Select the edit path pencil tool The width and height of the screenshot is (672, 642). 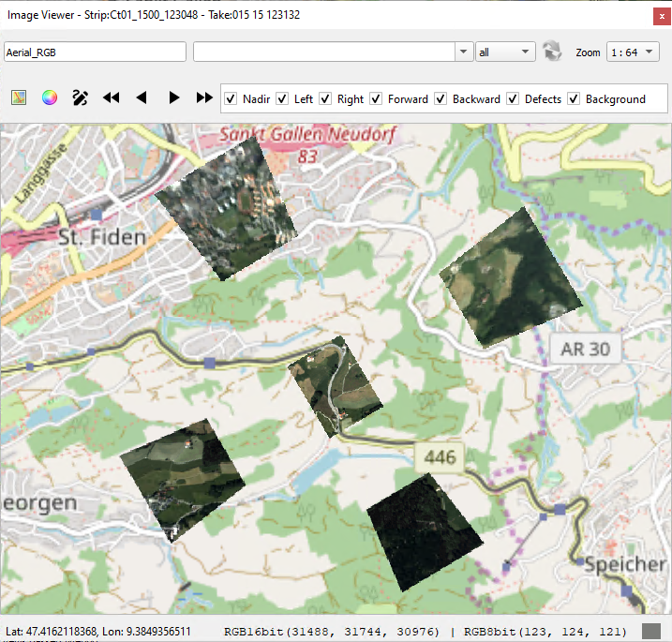tap(80, 97)
